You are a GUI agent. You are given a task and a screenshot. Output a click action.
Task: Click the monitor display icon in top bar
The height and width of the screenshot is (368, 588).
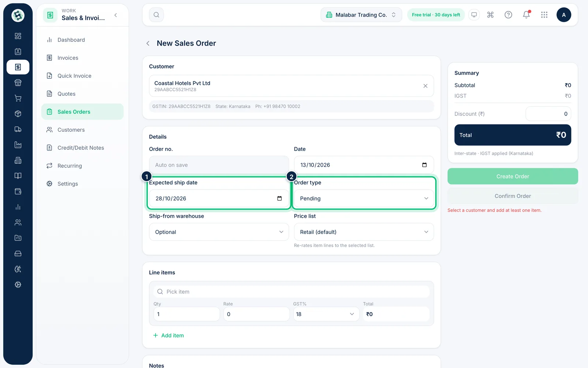(x=474, y=15)
